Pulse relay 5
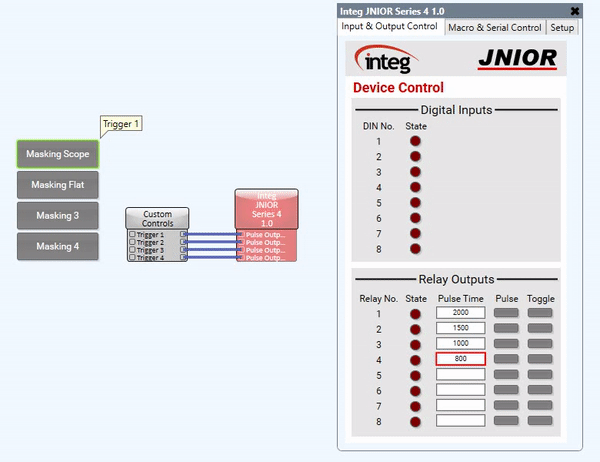 (x=506, y=374)
